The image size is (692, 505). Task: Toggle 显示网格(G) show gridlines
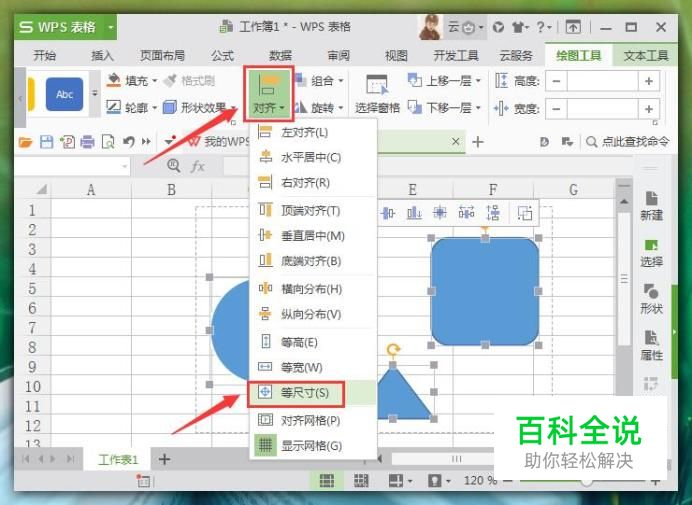click(313, 445)
